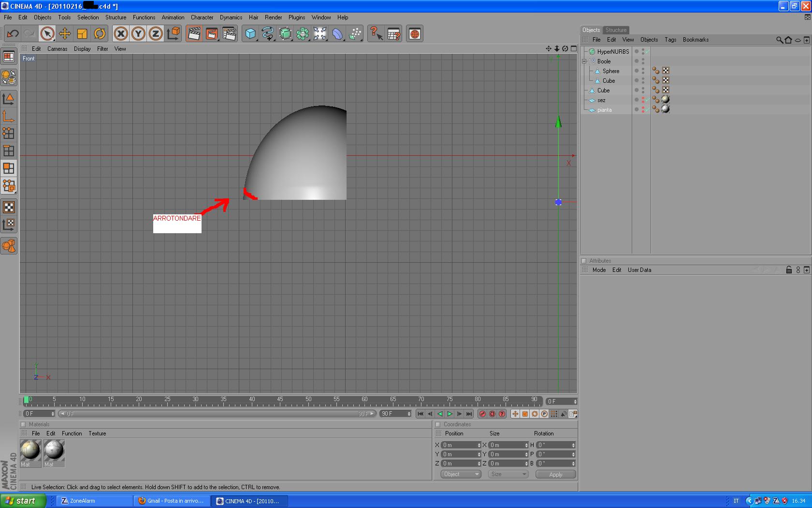Toggle Sphere object visibility dots
This screenshot has height=508, width=812.
(643, 71)
